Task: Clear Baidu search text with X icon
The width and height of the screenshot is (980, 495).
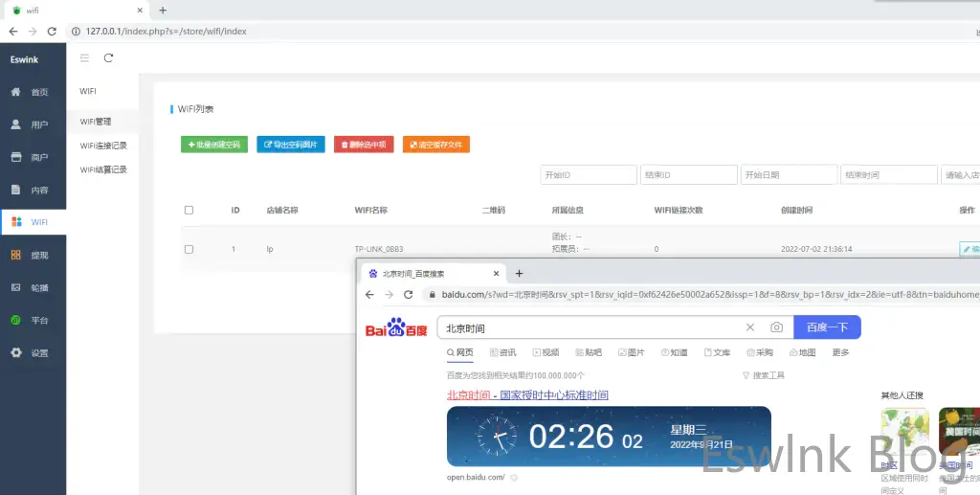Action: point(750,327)
